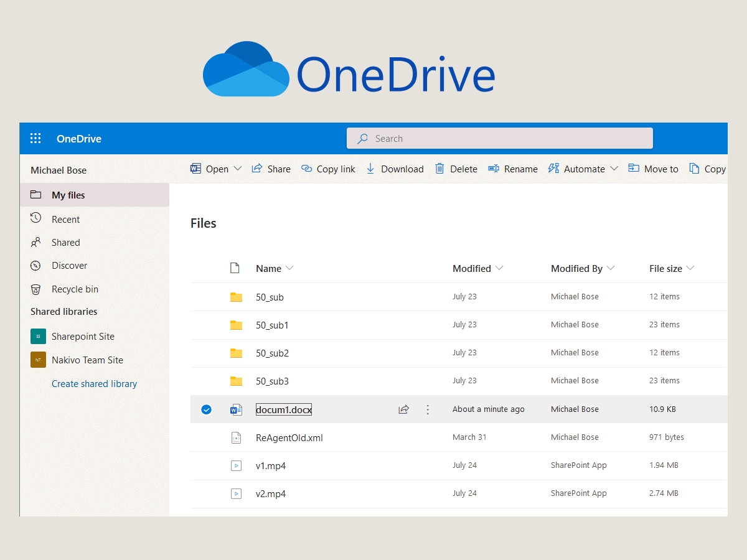This screenshot has height=560, width=747.
Task: Click the Copy link toolbar icon
Action: 306,169
